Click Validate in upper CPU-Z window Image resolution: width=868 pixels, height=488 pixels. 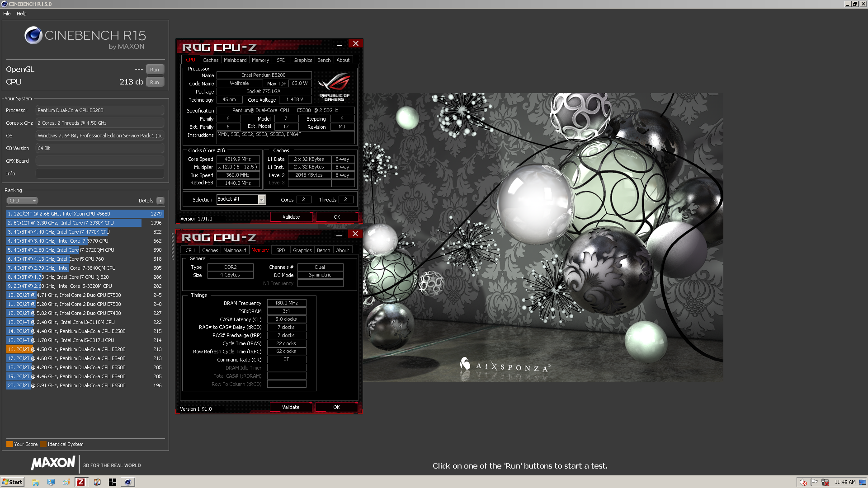(x=291, y=217)
